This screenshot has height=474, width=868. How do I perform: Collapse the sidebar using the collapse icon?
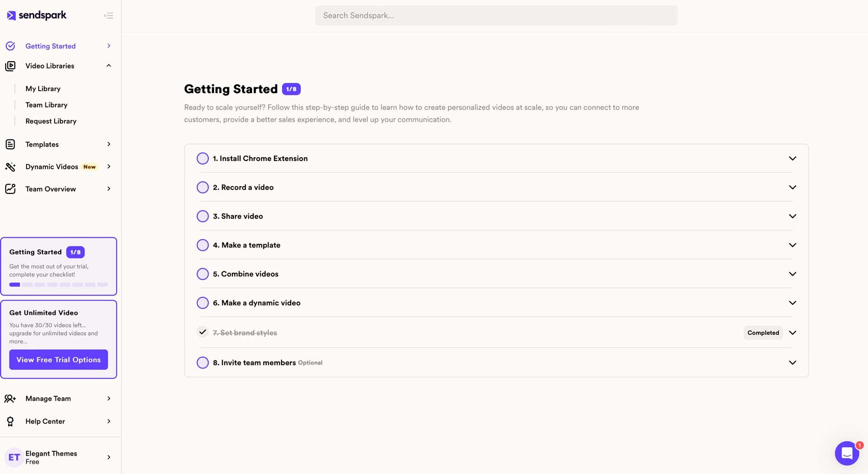coord(108,15)
